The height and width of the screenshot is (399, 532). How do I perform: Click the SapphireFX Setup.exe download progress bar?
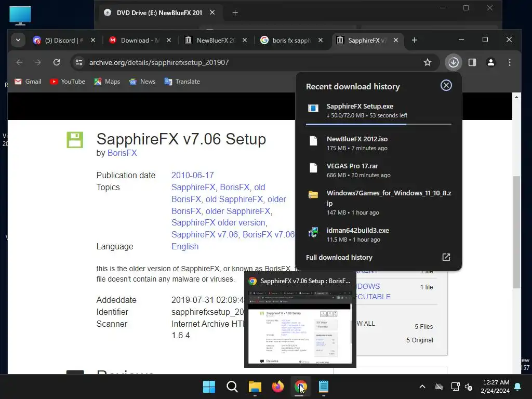click(379, 125)
